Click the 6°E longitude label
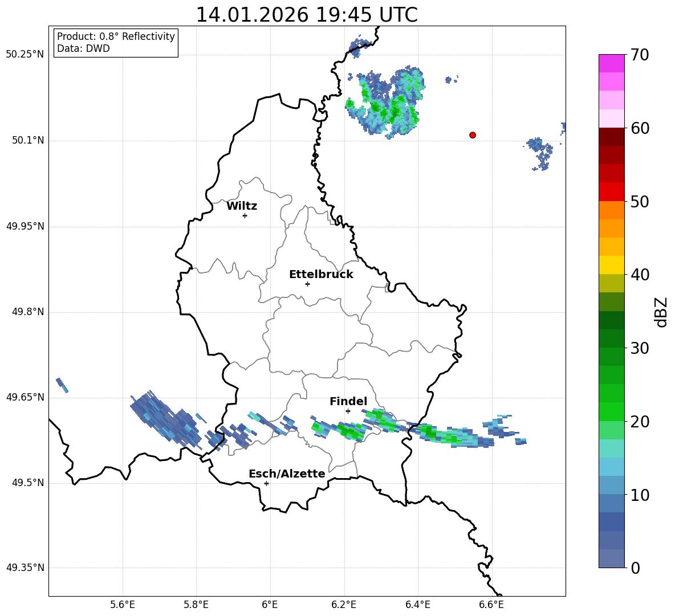 pos(270,605)
